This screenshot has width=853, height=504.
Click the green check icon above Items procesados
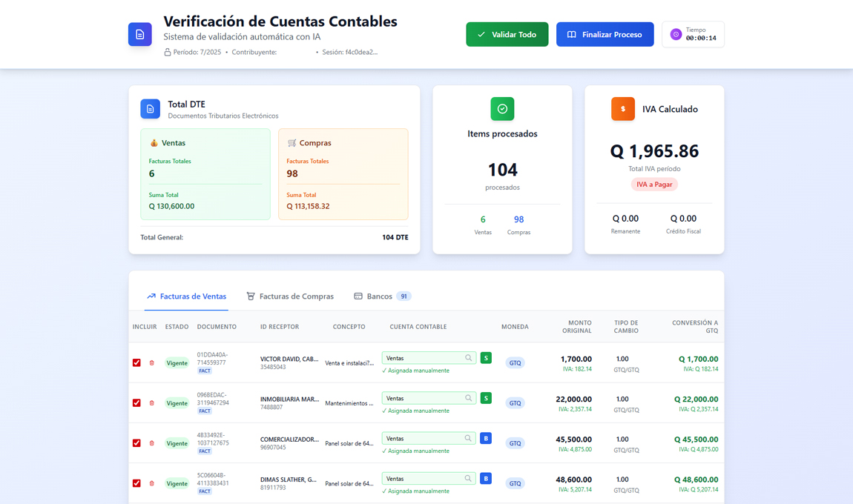502,108
